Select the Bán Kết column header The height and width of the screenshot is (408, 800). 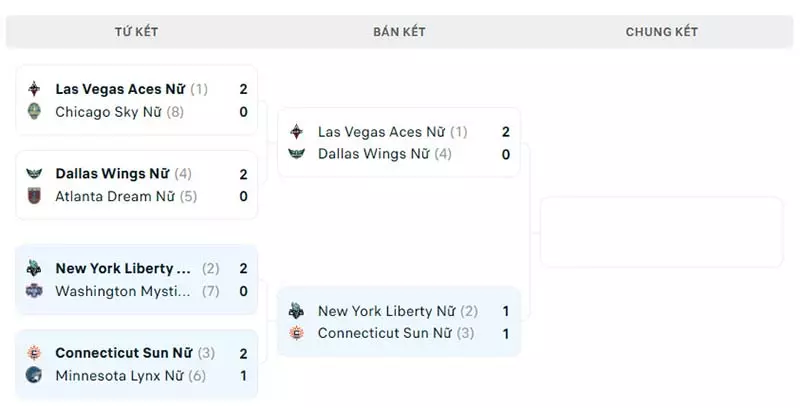pyautogui.click(x=399, y=32)
